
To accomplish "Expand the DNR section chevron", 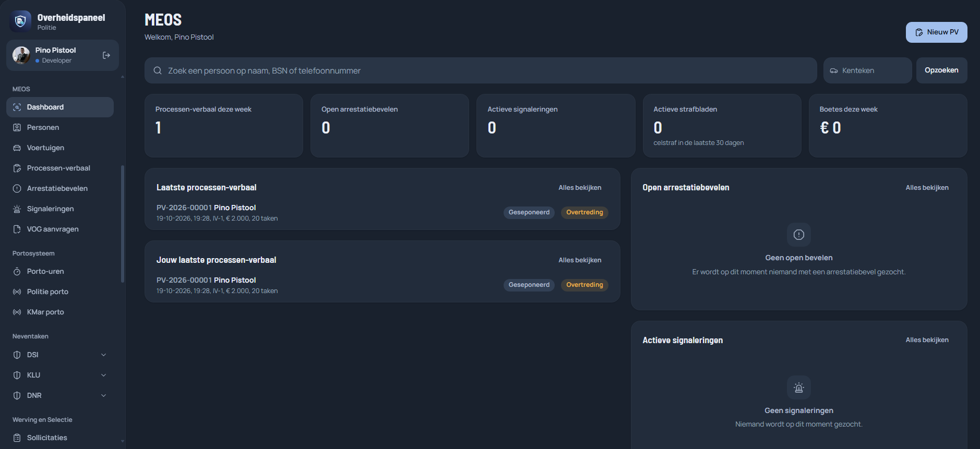I will pos(103,395).
